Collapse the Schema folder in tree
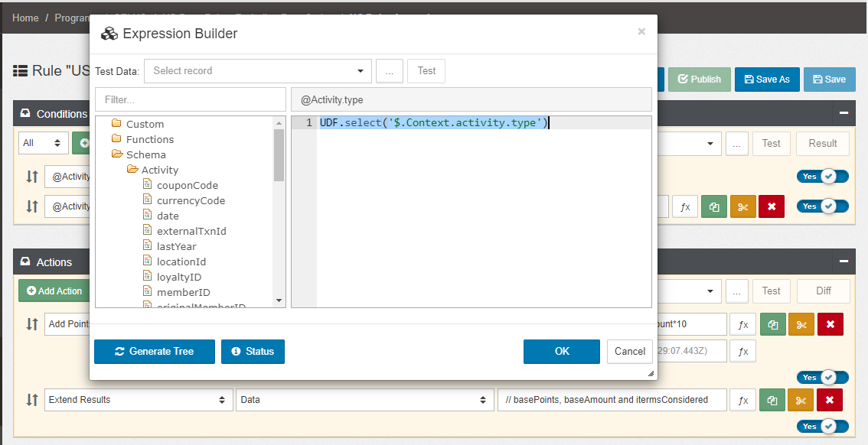 tap(145, 154)
